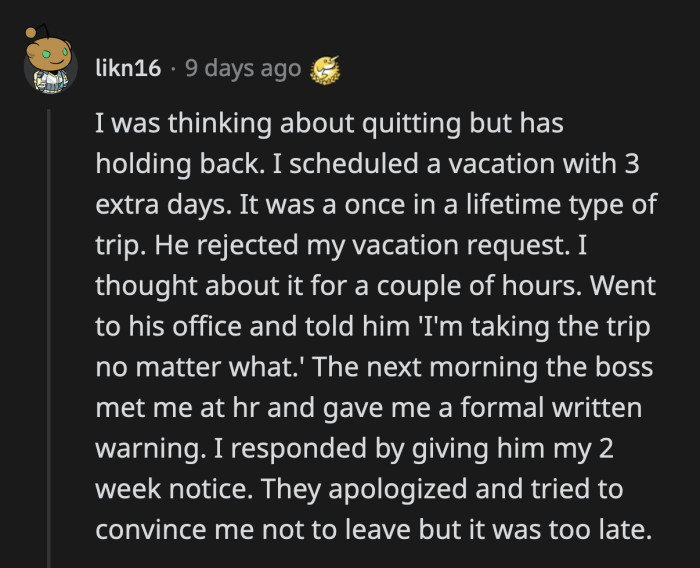Click the likn16 user avatar
The width and height of the screenshot is (700, 568).
pyautogui.click(x=47, y=66)
